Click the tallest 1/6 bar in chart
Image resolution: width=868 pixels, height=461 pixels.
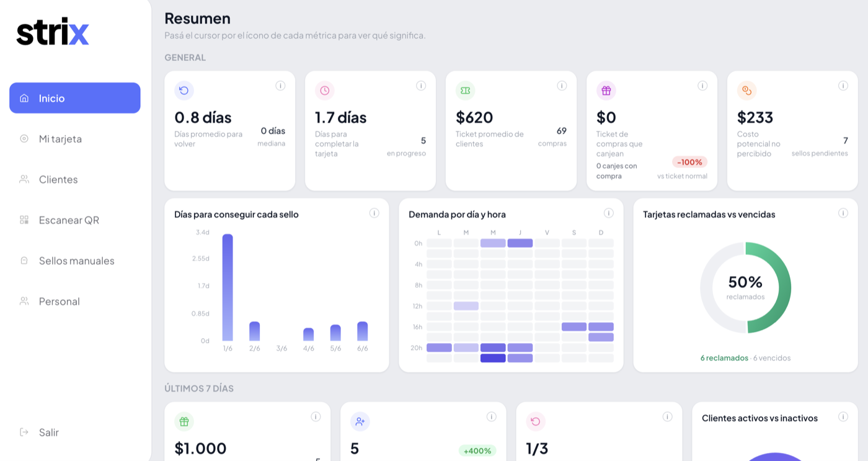click(x=228, y=287)
